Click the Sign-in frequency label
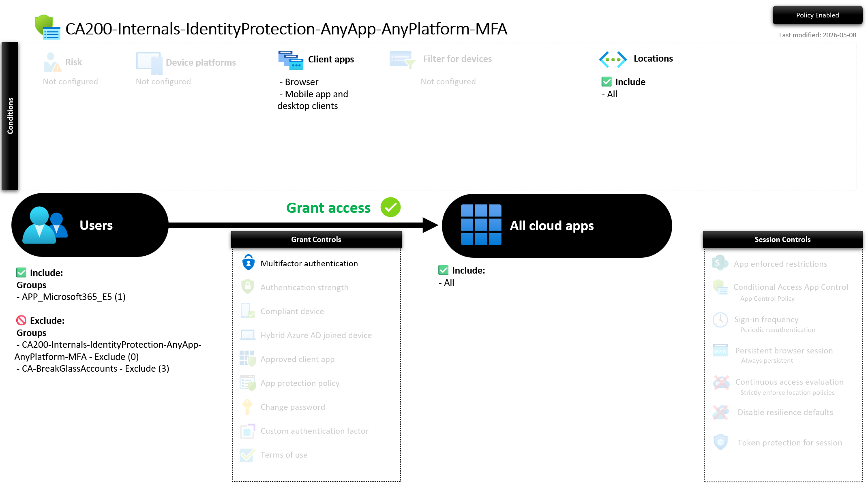This screenshot has height=488, width=868. [x=766, y=319]
